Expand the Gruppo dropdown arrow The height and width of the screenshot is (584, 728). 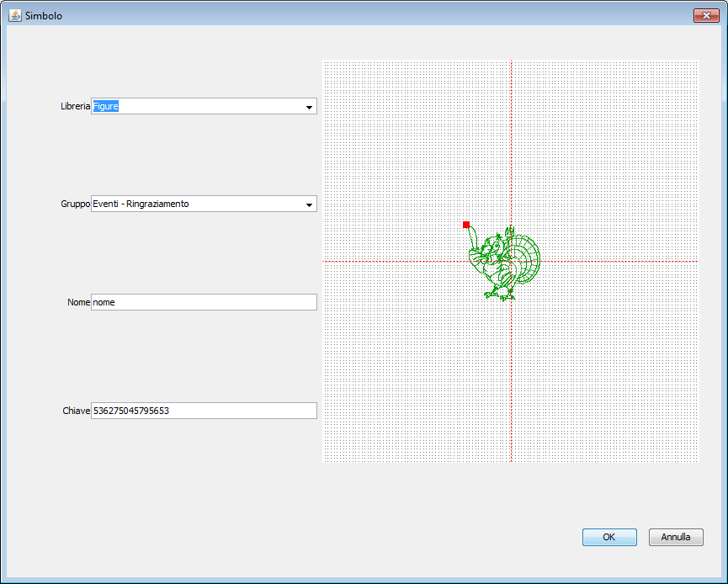(309, 204)
